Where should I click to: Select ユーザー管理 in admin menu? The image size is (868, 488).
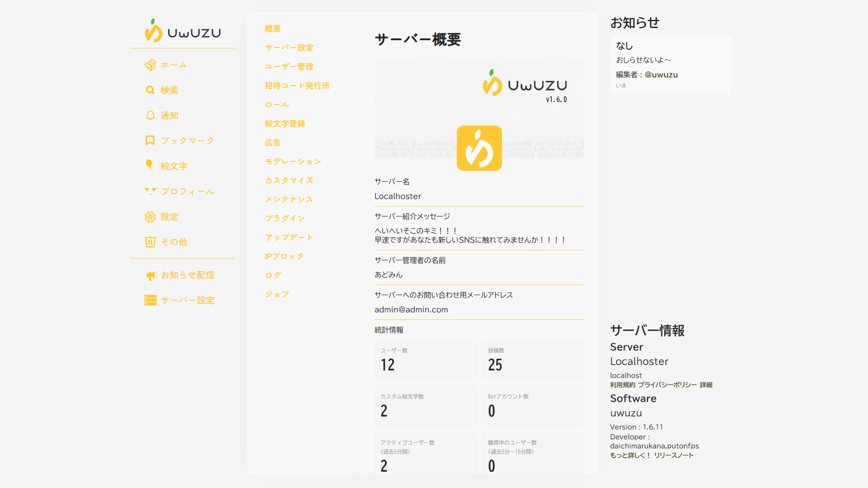pyautogui.click(x=289, y=66)
